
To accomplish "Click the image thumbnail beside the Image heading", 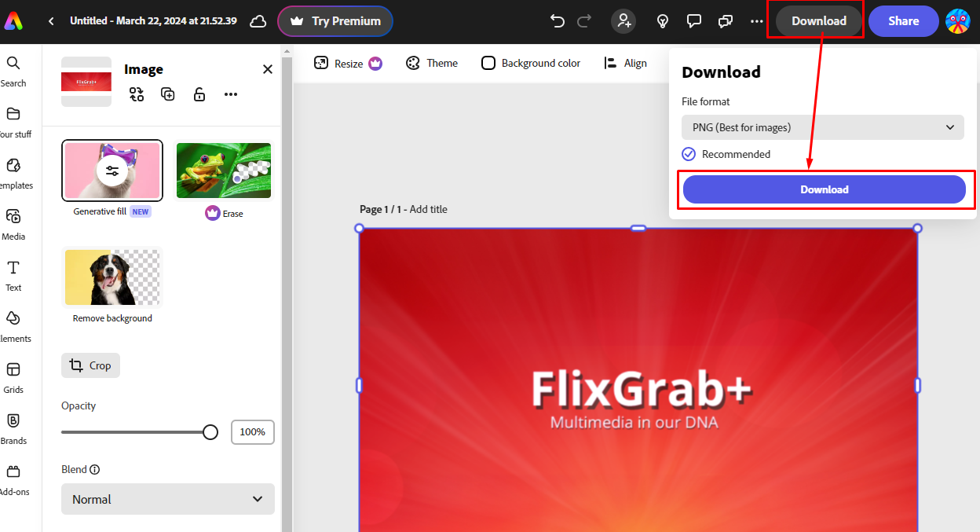I will (x=86, y=82).
